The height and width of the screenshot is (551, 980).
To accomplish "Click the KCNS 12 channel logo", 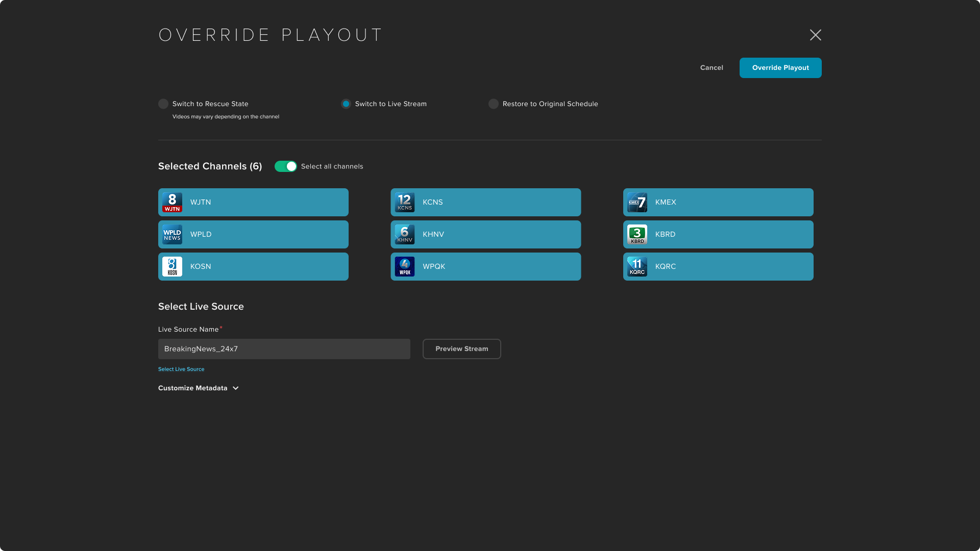I will 404,203.
